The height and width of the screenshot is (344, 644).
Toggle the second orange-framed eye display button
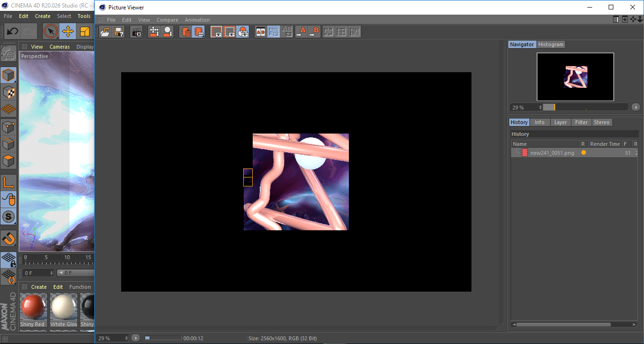pos(230,32)
